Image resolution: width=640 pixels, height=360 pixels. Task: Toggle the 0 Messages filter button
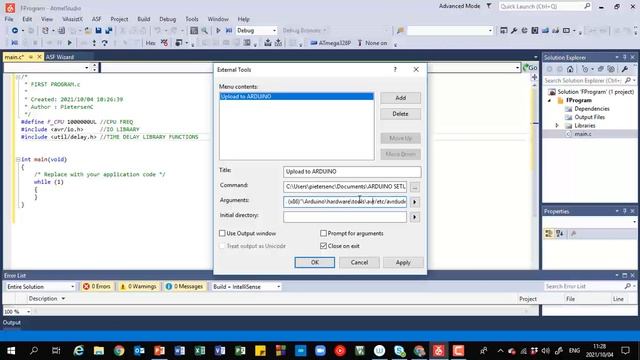pos(184,287)
